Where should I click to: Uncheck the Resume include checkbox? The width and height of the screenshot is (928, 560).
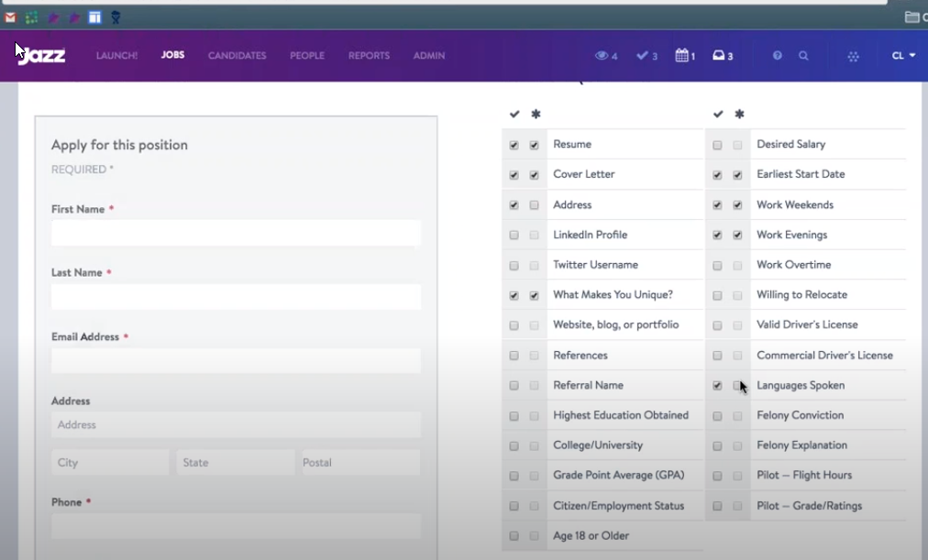tap(514, 145)
